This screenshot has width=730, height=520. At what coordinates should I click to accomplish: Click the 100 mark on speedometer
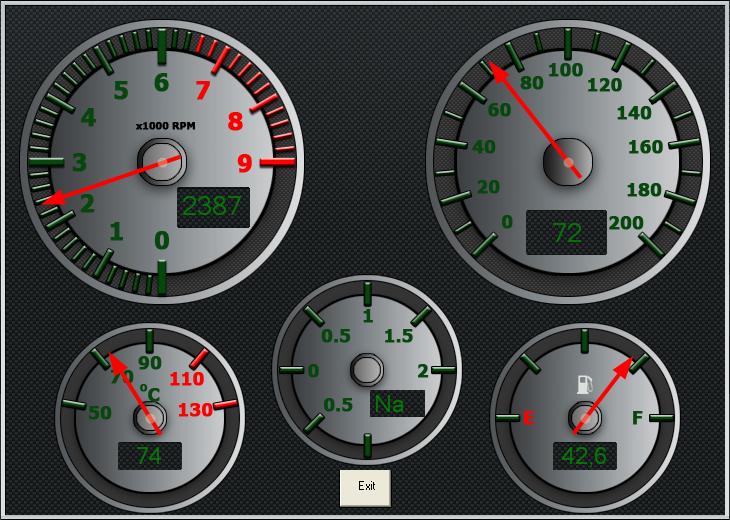[x=566, y=70]
